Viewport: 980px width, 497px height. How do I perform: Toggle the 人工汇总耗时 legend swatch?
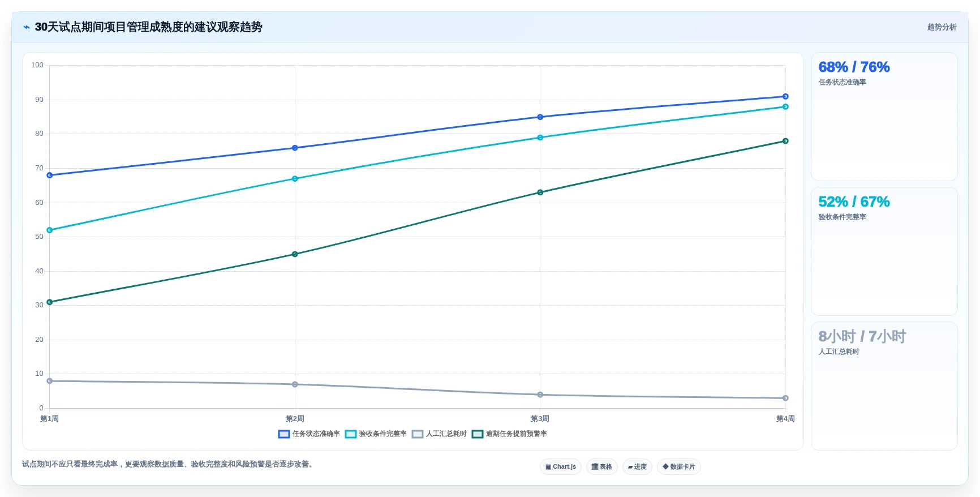click(418, 434)
